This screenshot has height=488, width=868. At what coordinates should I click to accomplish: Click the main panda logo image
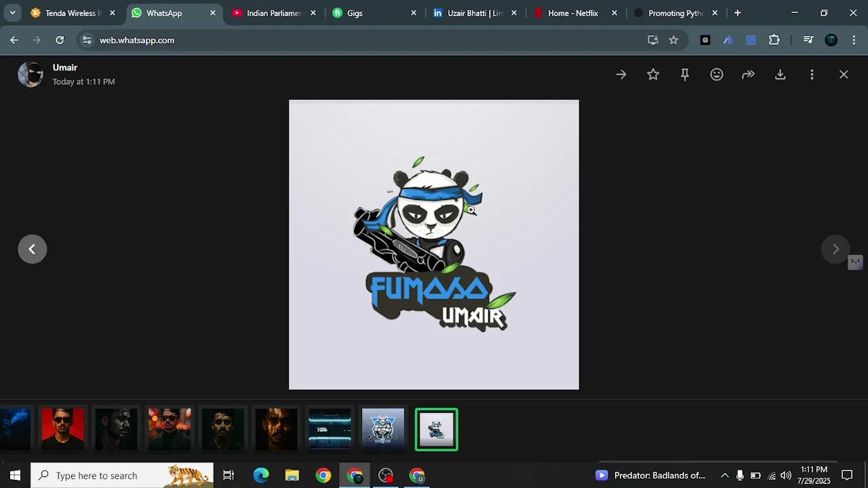click(x=434, y=245)
